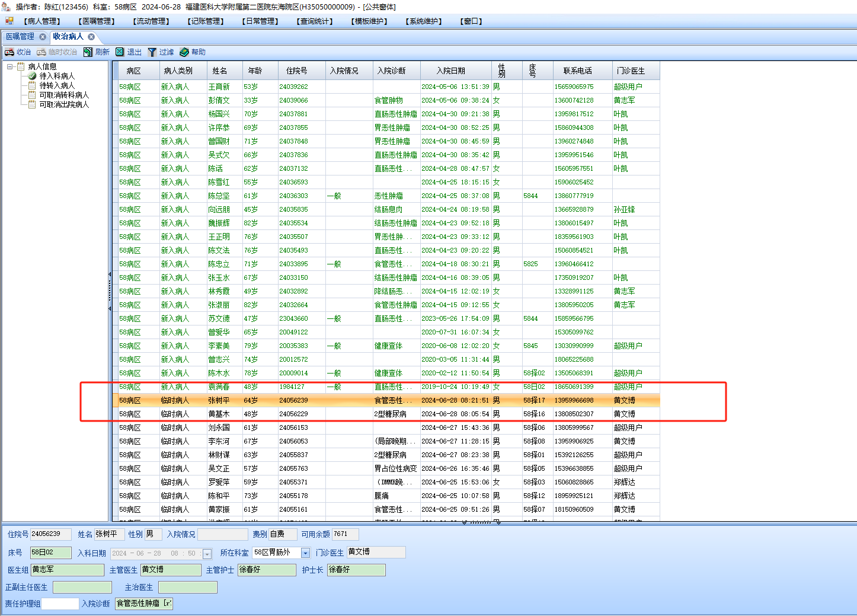
Task: Click the empty 入院情况 form field
Action: (222, 534)
